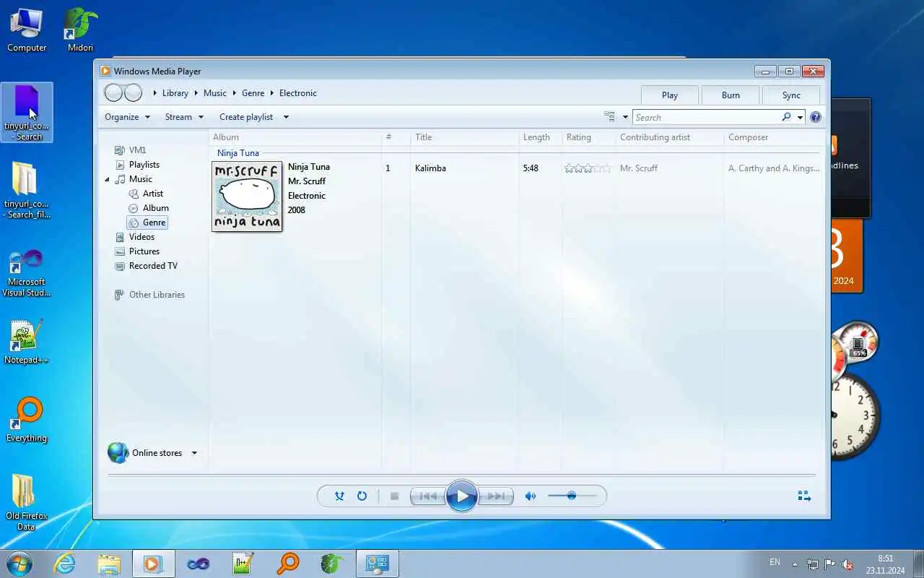Select Pictures in the navigation pane
Screen dimensions: 924x578
click(144, 251)
